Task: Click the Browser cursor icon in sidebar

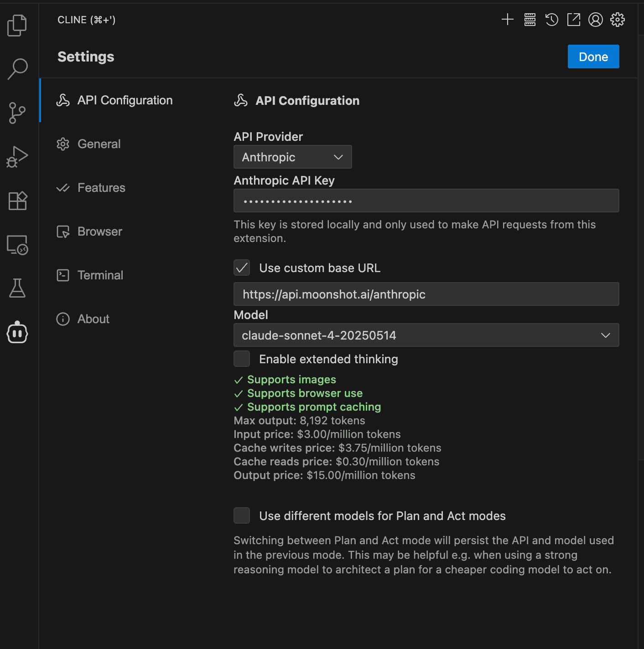Action: (63, 232)
